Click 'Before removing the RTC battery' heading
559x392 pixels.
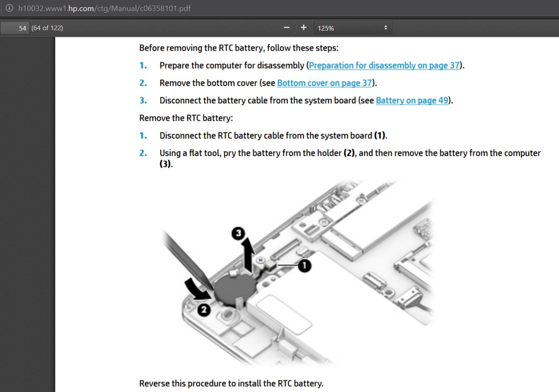pyautogui.click(x=238, y=48)
